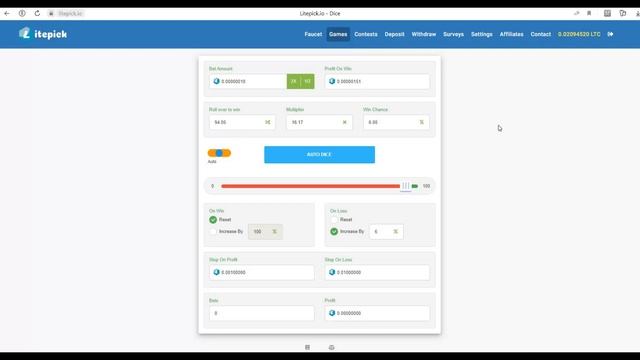Click the Bets count field

pyautogui.click(x=262, y=313)
